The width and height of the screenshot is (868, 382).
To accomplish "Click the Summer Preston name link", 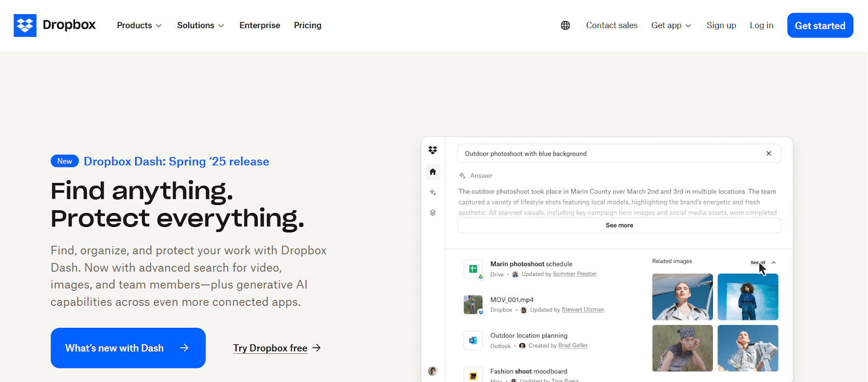I will (575, 274).
